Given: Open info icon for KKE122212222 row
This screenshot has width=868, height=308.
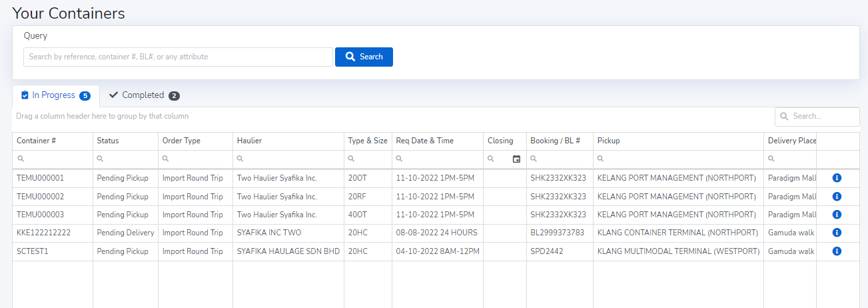Looking at the screenshot, I should coord(837,233).
